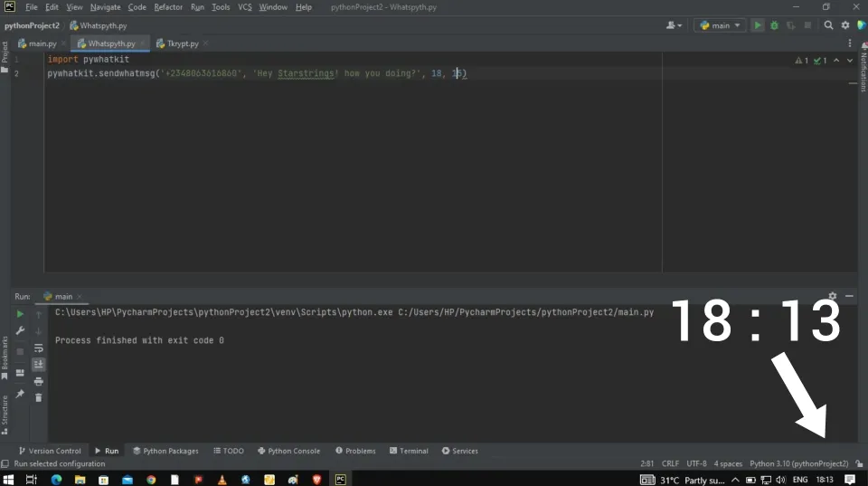Open the user account dropdown icon
This screenshot has width=868, height=486.
(674, 25)
